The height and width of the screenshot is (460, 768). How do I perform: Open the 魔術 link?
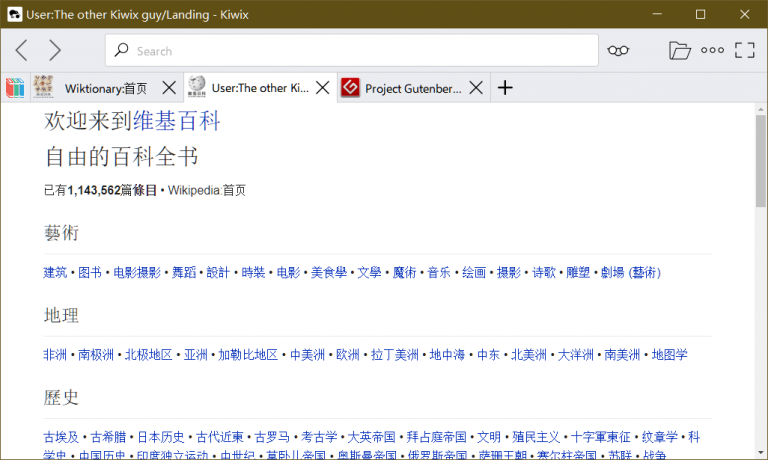404,272
